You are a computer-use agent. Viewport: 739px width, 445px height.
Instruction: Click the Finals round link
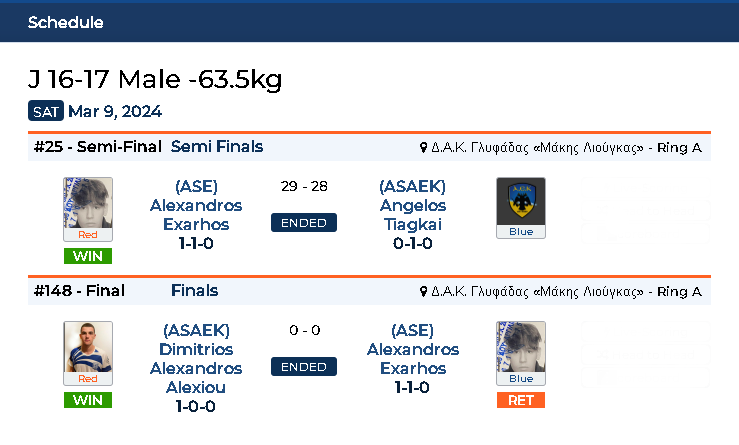point(194,290)
